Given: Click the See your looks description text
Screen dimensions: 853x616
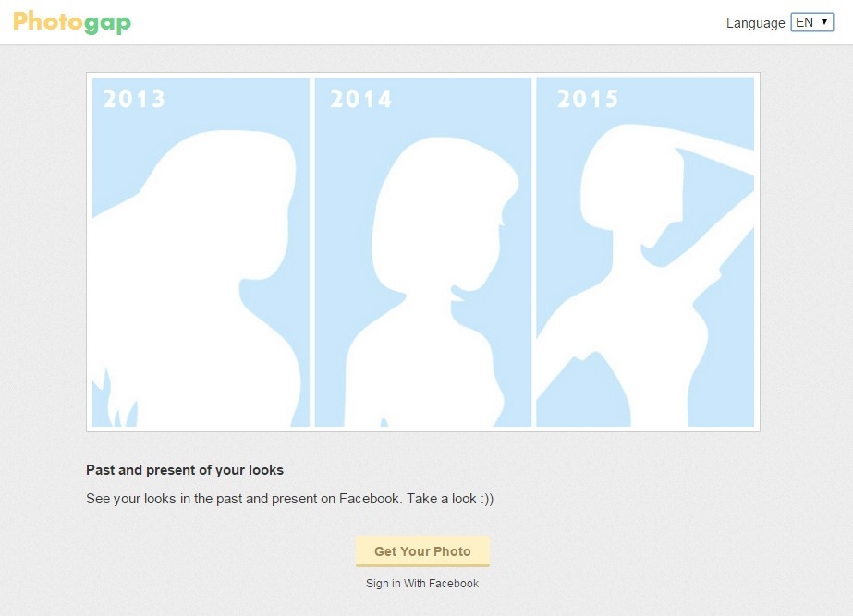Looking at the screenshot, I should tap(289, 499).
